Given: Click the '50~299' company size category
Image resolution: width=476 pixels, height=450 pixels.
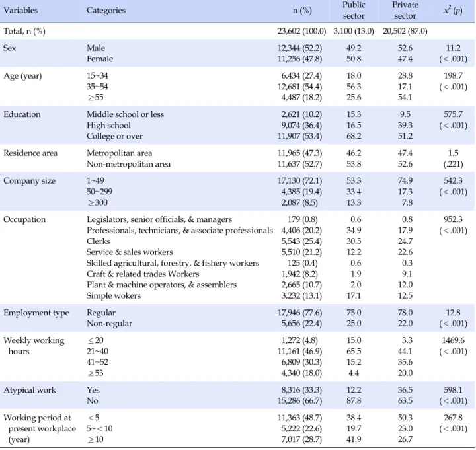Looking at the screenshot, I should (x=99, y=192).
